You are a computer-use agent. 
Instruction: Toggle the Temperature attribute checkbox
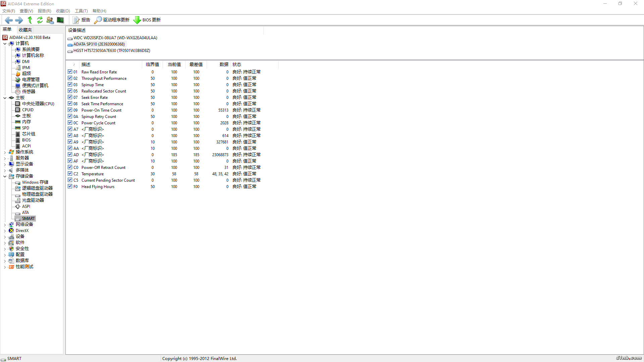(70, 174)
